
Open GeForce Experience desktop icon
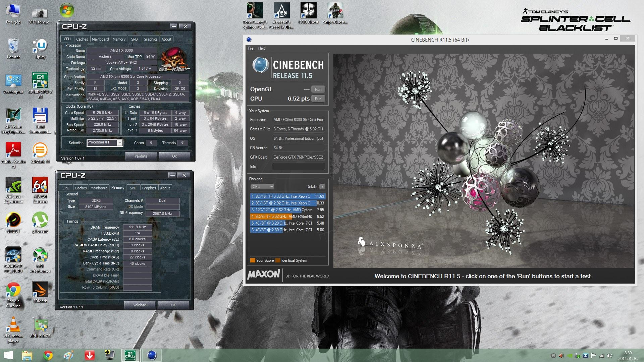[x=13, y=190]
